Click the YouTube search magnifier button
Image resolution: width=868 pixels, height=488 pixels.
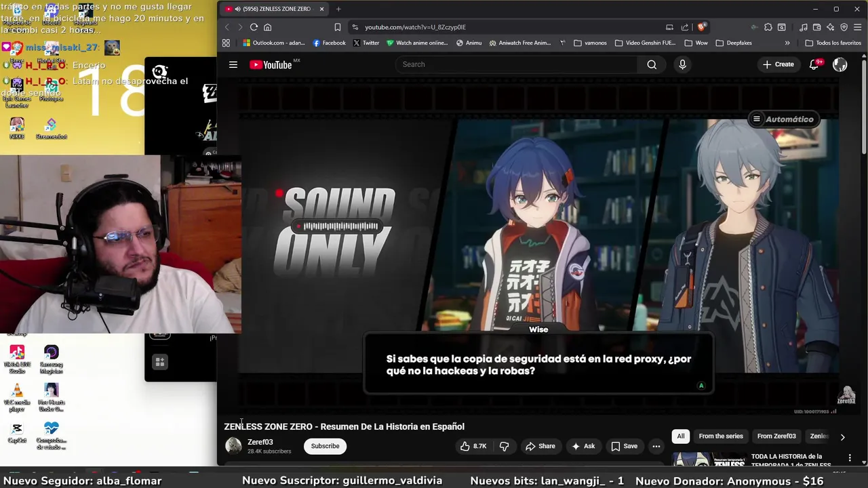652,64
